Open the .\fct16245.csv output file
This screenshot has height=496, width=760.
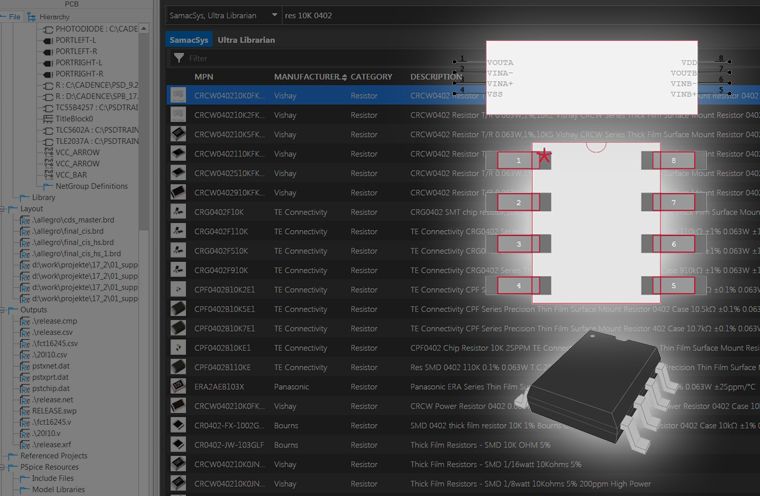click(x=55, y=343)
